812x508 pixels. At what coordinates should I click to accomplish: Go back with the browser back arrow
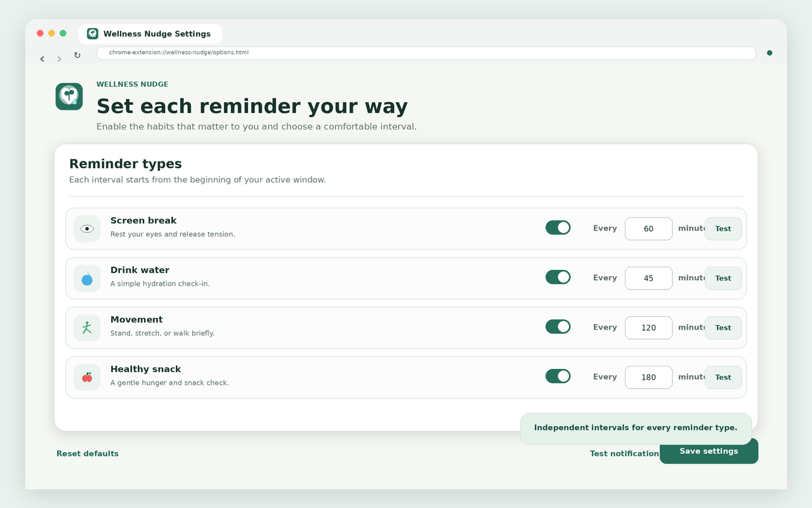(43, 58)
